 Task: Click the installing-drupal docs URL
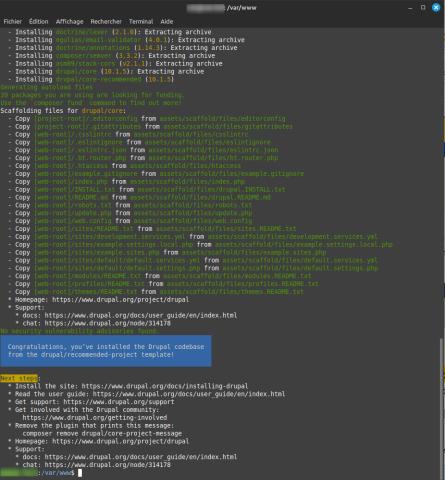(x=165, y=386)
